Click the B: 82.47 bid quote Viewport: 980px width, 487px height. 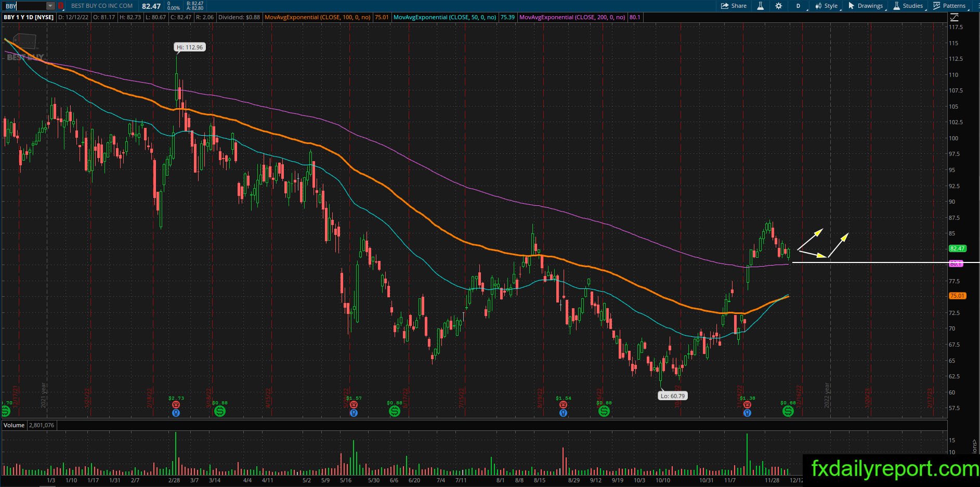[194, 3]
